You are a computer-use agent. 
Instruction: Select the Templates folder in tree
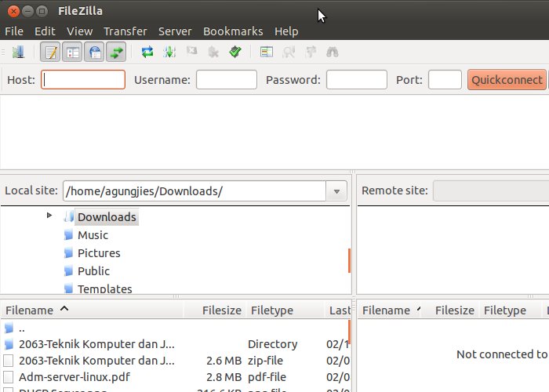[104, 289]
